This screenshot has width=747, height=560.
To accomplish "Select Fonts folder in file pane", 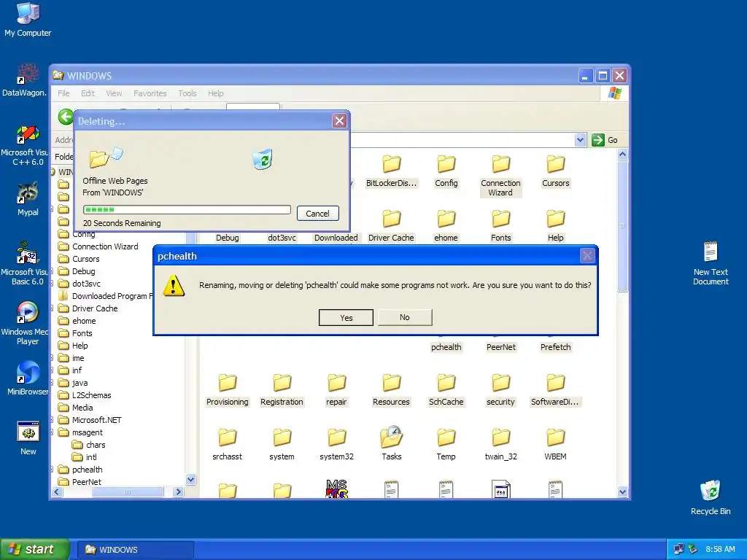I will click(500, 227).
